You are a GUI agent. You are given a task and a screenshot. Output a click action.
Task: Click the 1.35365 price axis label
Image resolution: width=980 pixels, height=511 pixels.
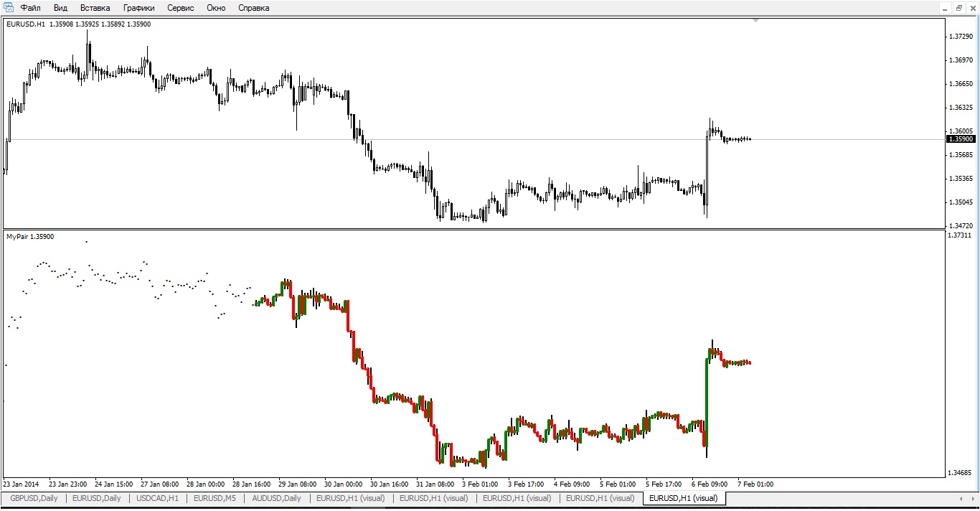point(961,179)
